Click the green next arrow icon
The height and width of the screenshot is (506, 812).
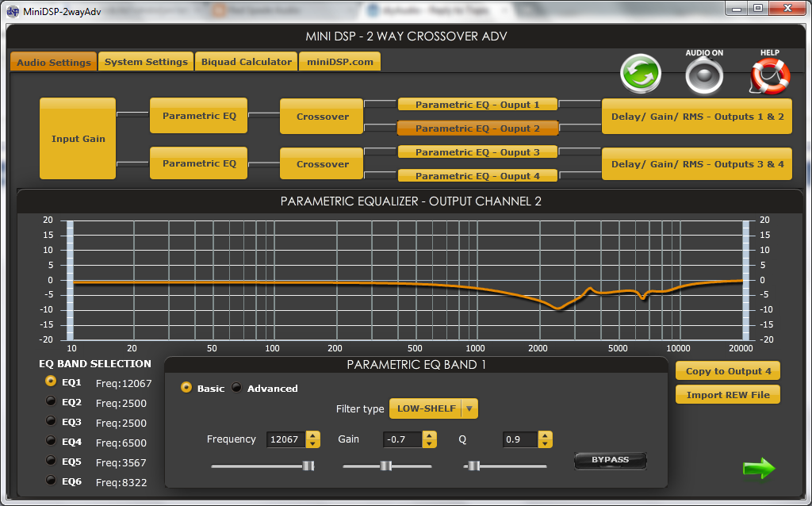click(x=759, y=469)
